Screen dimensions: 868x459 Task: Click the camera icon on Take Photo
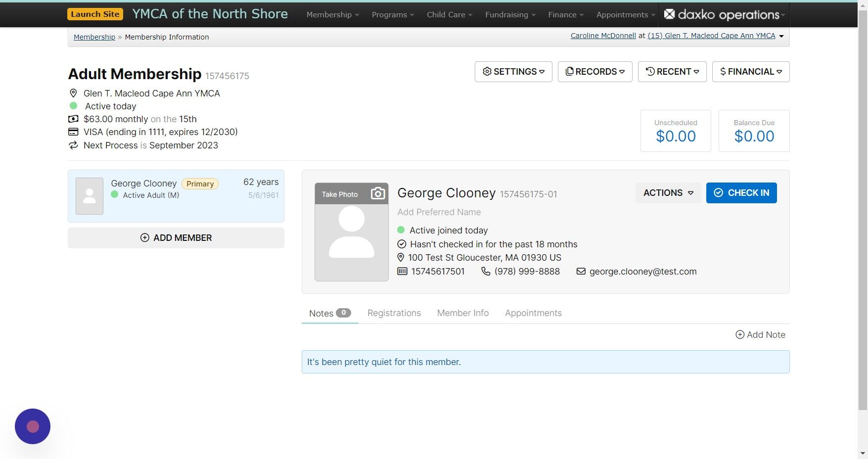(x=378, y=193)
